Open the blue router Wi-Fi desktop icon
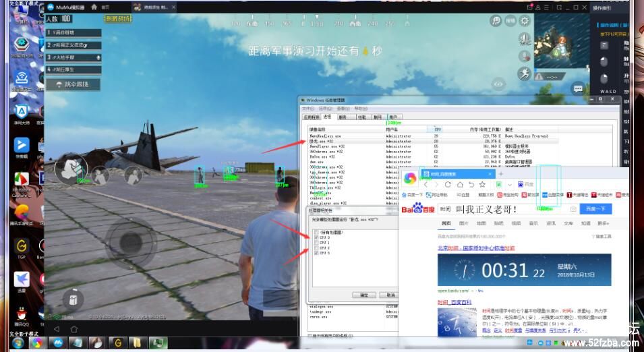Image resolution: width=644 pixels, height=352 pixels. click(22, 78)
